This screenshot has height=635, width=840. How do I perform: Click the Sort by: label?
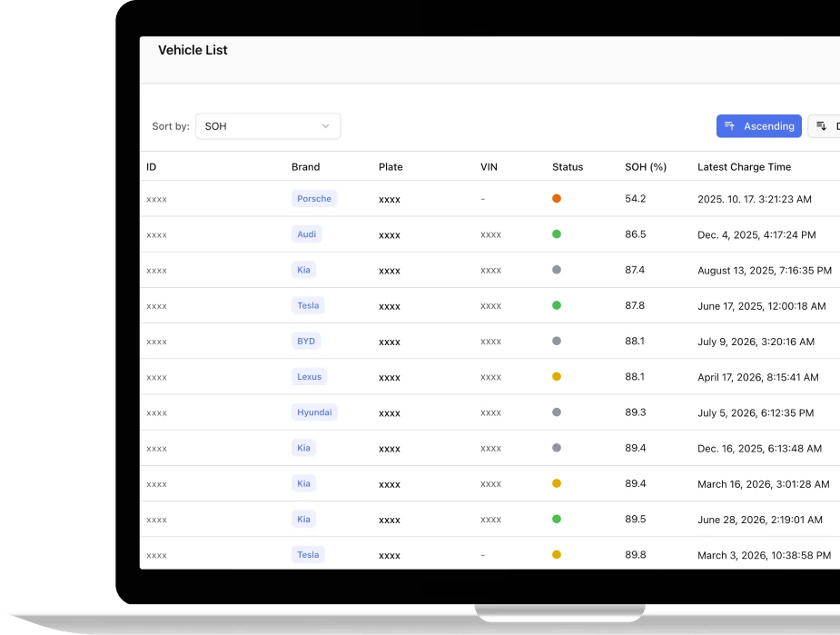pos(171,126)
